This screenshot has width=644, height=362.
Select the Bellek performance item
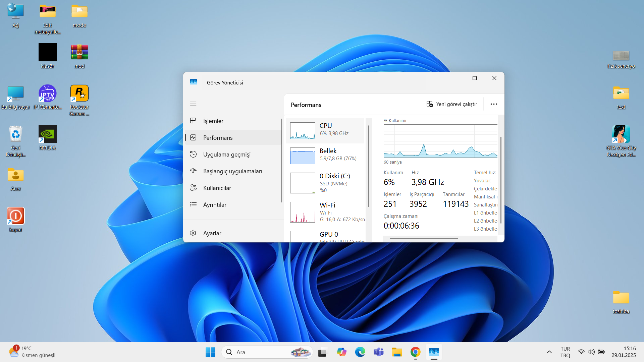[325, 156]
